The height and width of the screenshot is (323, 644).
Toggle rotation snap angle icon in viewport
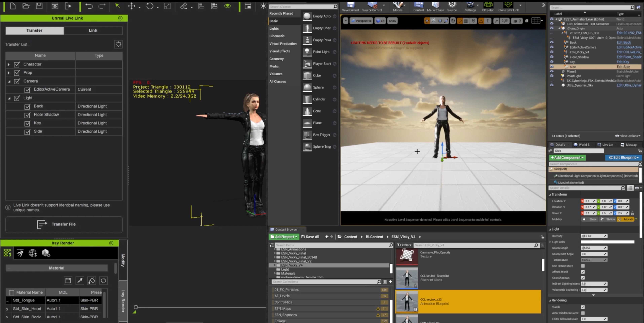pos(481,21)
